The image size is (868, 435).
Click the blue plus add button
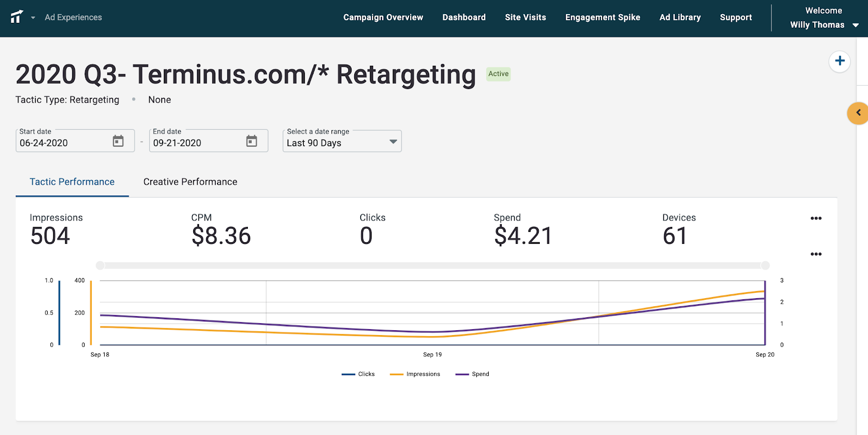tap(839, 61)
